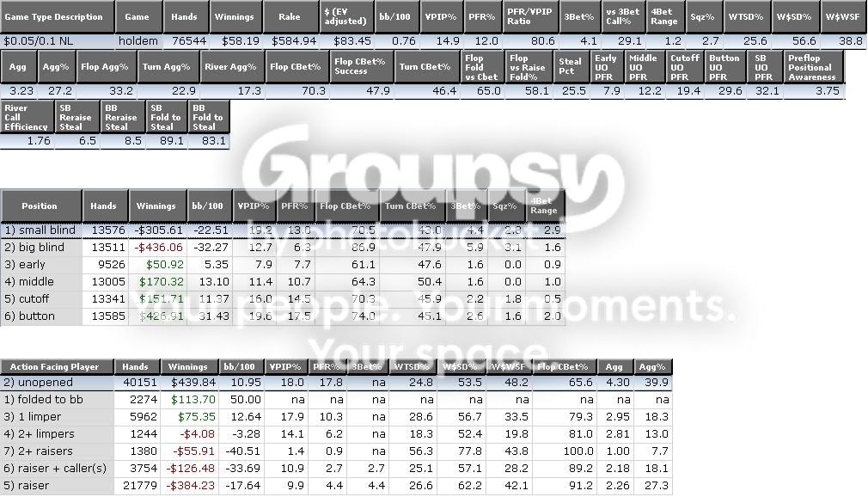Click BB Fold to Steal header
This screenshot has width=868, height=497.
coord(209,117)
